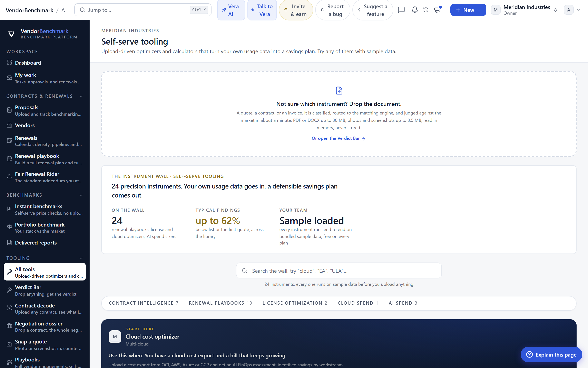The image size is (588, 368).
Task: Click Explain this page button
Action: tap(551, 354)
